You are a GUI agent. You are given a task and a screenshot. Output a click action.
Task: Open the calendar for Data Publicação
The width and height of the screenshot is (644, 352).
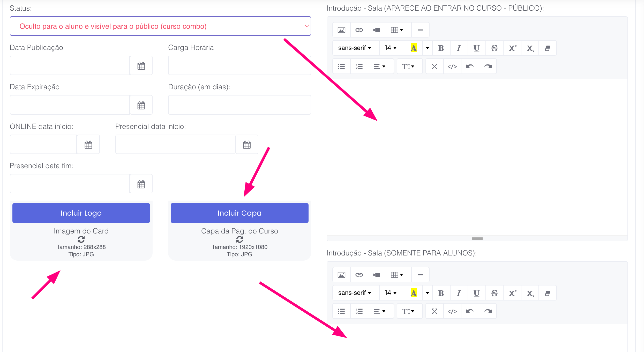point(141,66)
